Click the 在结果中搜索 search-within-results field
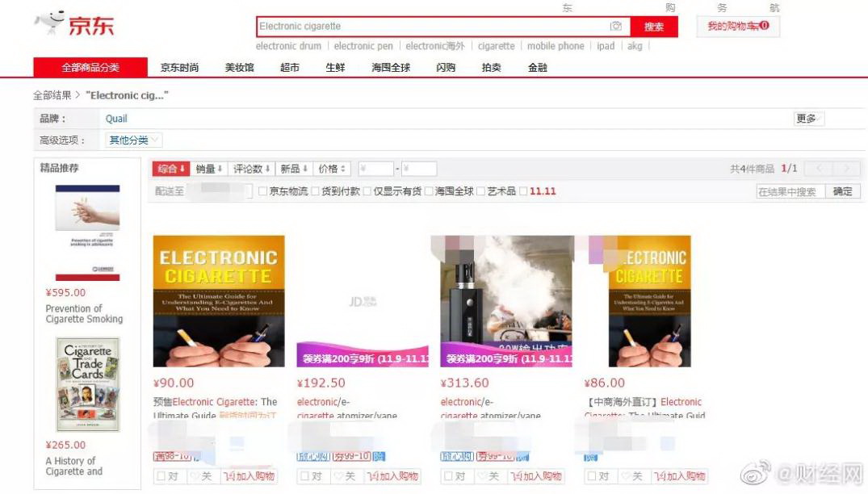 [x=790, y=192]
